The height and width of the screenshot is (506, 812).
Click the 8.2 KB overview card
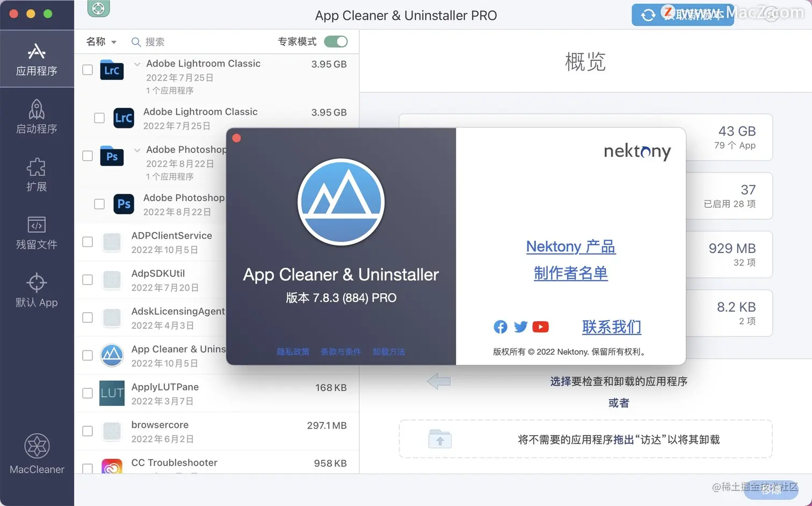click(729, 313)
